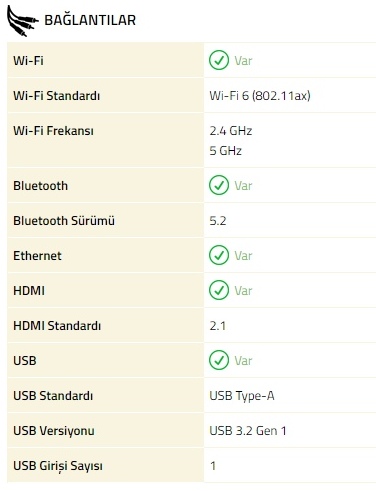
Task: Click the USB Type-A value
Action: (x=242, y=396)
